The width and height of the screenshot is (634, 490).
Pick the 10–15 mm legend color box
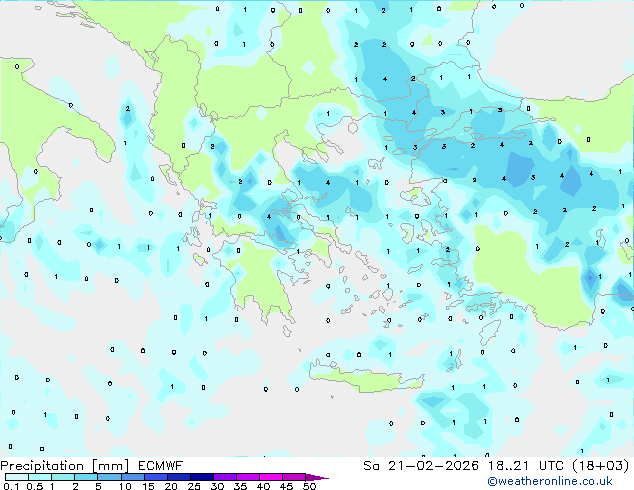tap(133, 477)
